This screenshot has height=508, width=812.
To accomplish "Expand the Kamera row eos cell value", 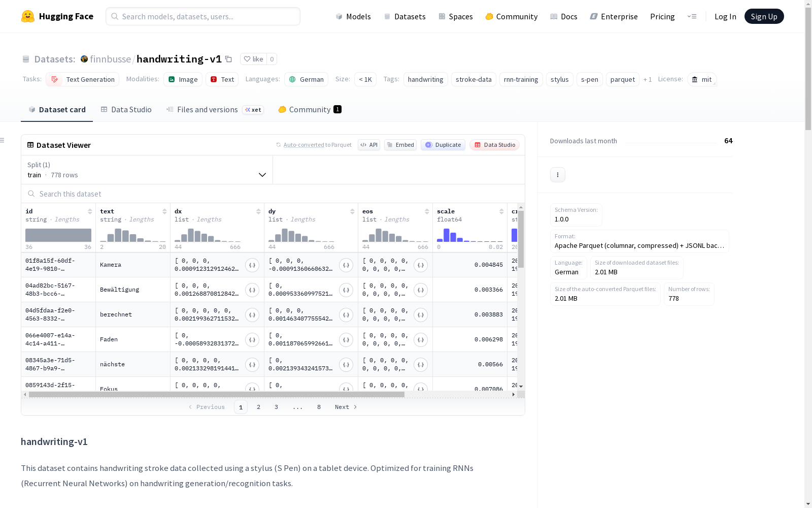I will pos(421,265).
